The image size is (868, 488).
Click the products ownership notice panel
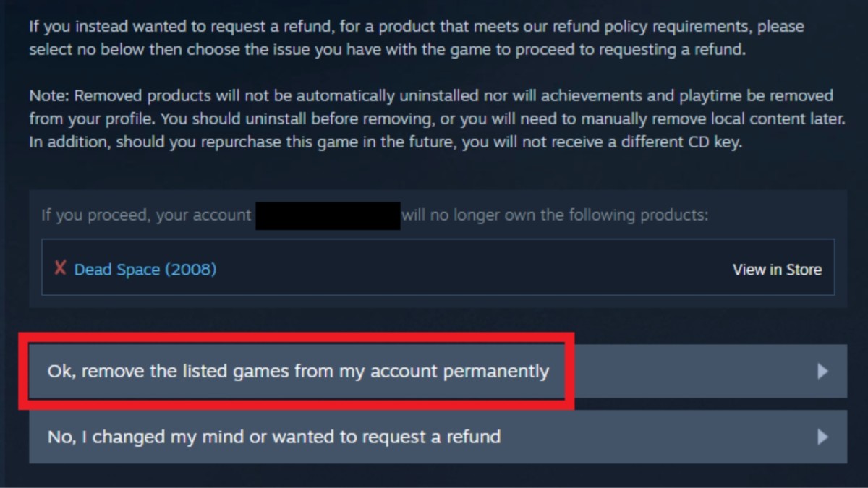coord(434,246)
